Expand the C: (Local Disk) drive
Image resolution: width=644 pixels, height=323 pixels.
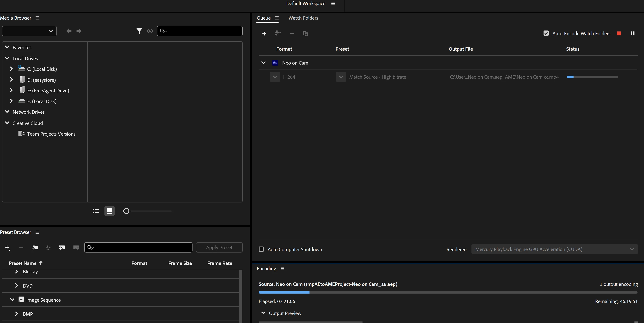tap(11, 69)
